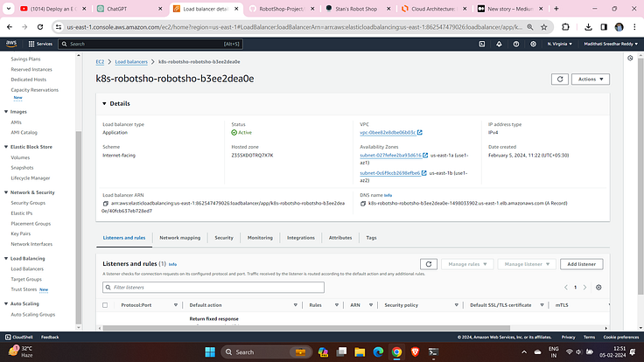Switch to Attributes tab
Screen dimensions: 644x362
pos(340,238)
